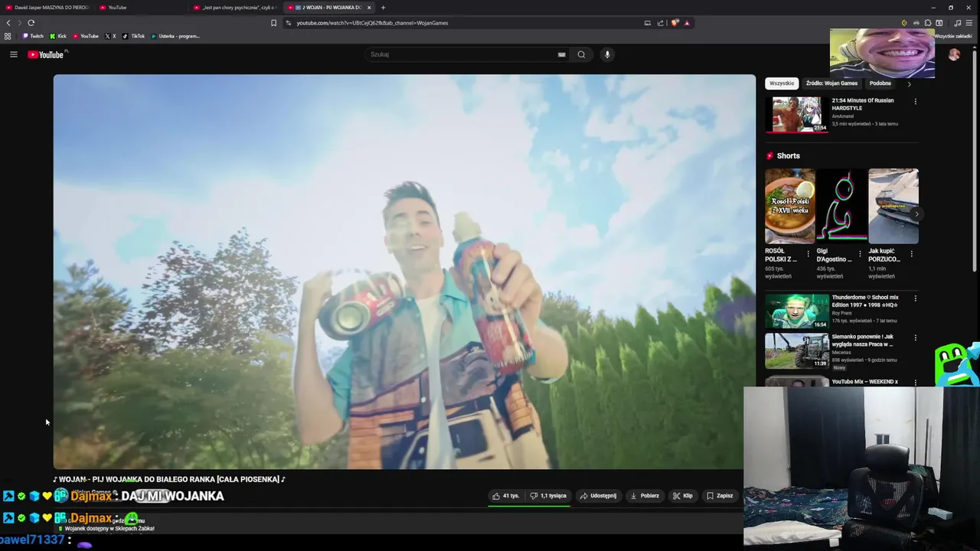This screenshot has height=551, width=980.
Task: Go to the YouTube home logo
Action: tap(47, 54)
